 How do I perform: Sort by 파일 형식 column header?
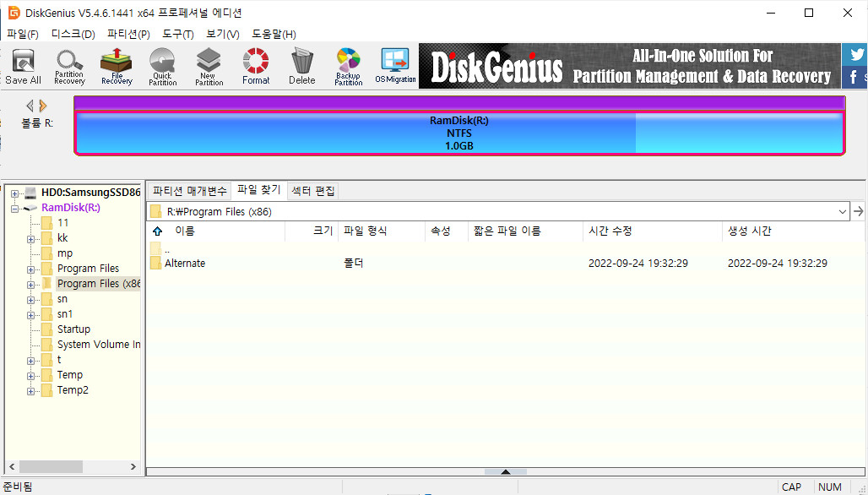[382, 231]
